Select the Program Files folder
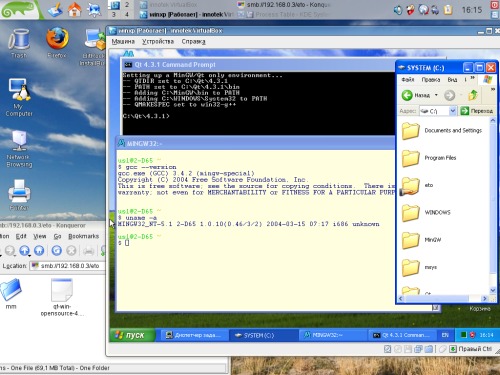 [429, 158]
